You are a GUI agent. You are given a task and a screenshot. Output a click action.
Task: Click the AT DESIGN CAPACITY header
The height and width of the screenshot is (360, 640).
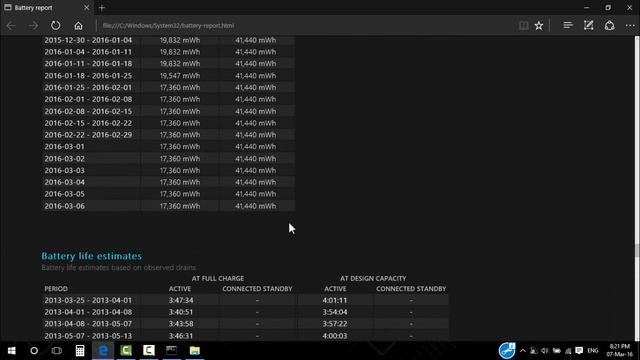pos(373,278)
